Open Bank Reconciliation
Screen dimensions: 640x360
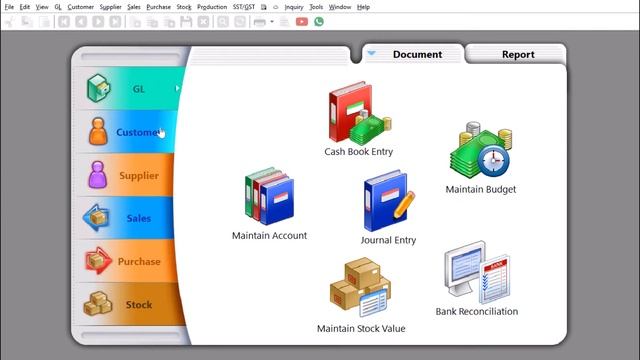(477, 278)
